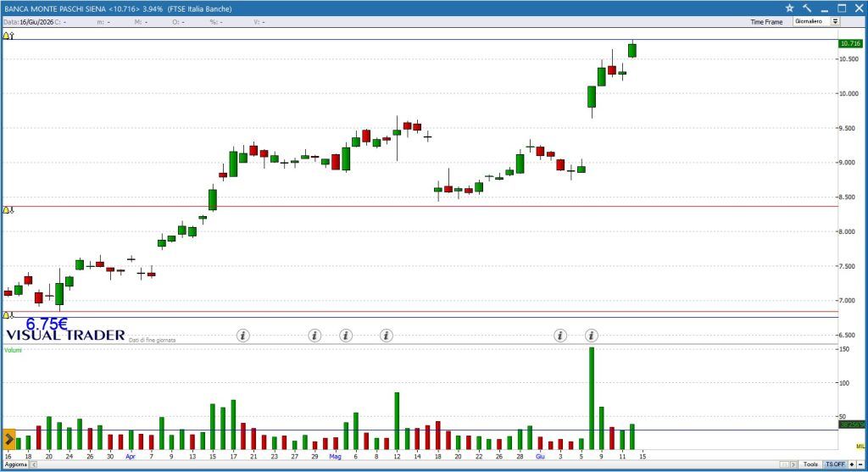Click the Mag month label on date axis
868x472 pixels.
point(335,457)
